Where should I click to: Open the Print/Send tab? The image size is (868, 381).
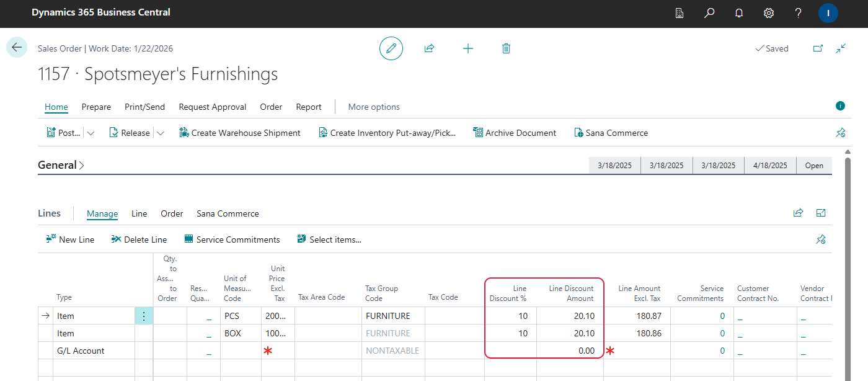click(145, 107)
